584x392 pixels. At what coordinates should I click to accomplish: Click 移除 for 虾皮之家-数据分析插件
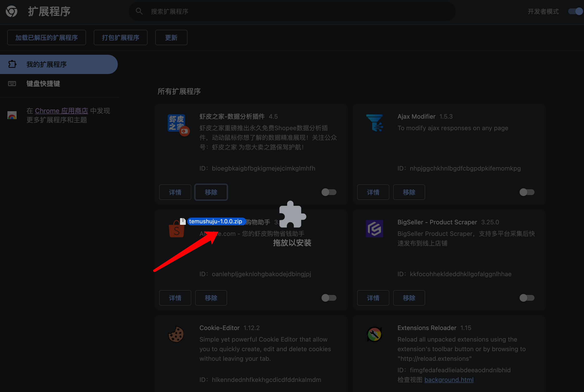tap(211, 192)
